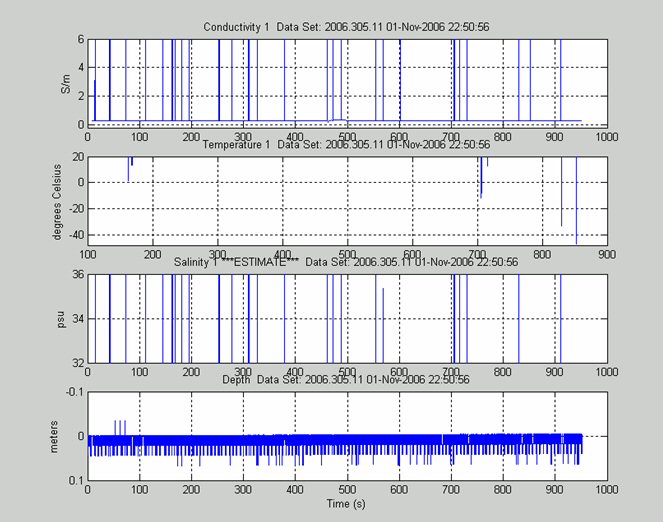The height and width of the screenshot is (522, 663).
Task: Click the Time (s) x-axis label
Action: [x=346, y=504]
